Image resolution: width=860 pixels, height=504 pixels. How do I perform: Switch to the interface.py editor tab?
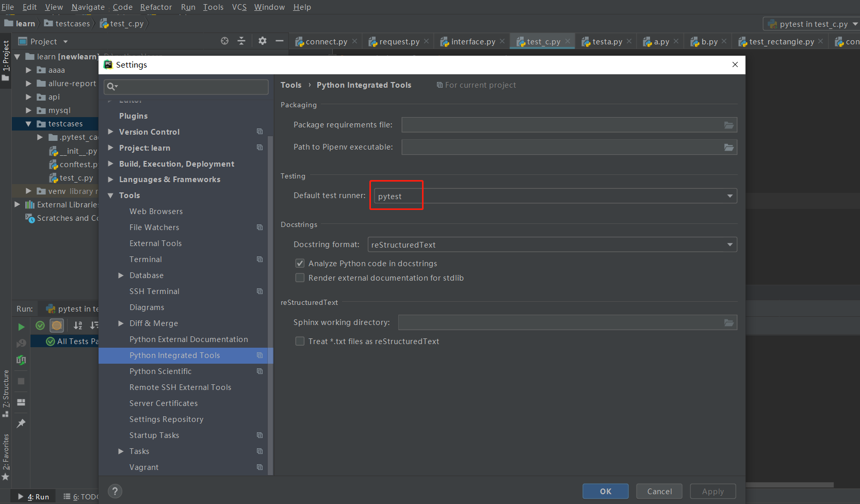[473, 41]
